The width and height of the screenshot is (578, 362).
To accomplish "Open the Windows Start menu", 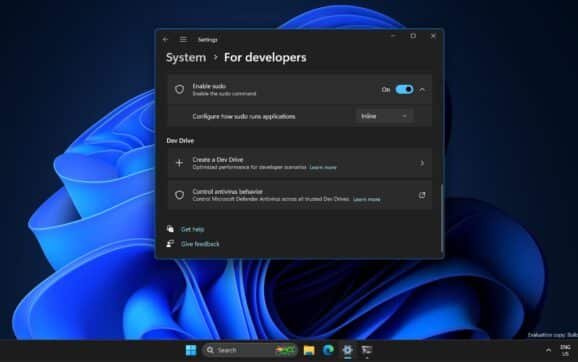I will tap(191, 350).
